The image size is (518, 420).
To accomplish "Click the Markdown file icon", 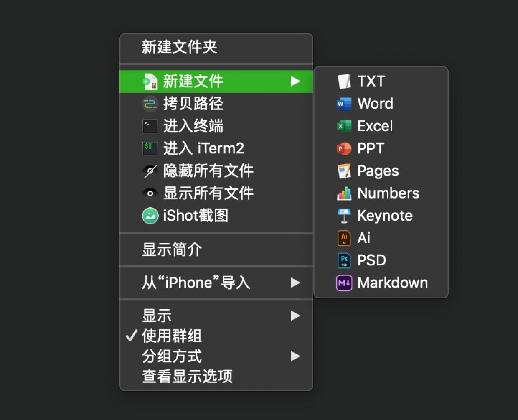I will (x=344, y=283).
